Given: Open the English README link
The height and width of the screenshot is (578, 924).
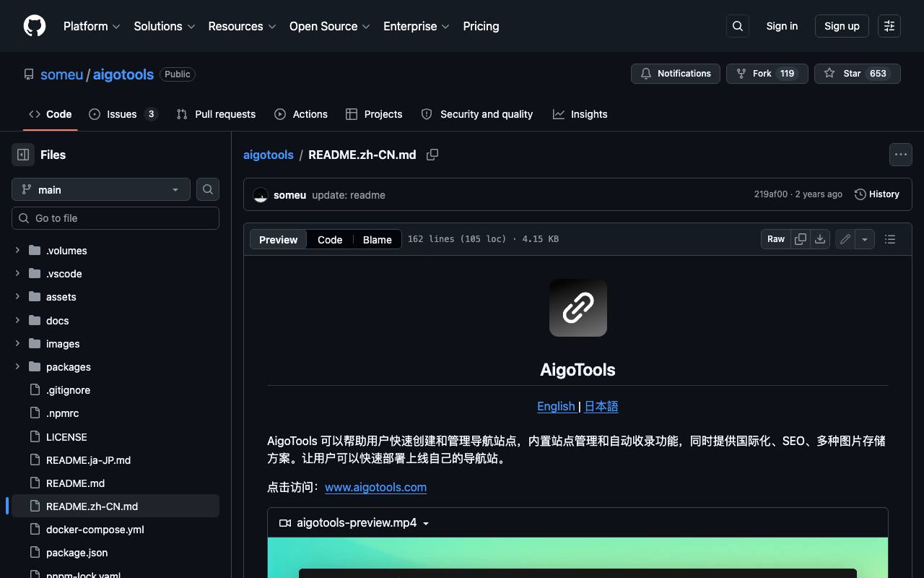Looking at the screenshot, I should (x=556, y=407).
